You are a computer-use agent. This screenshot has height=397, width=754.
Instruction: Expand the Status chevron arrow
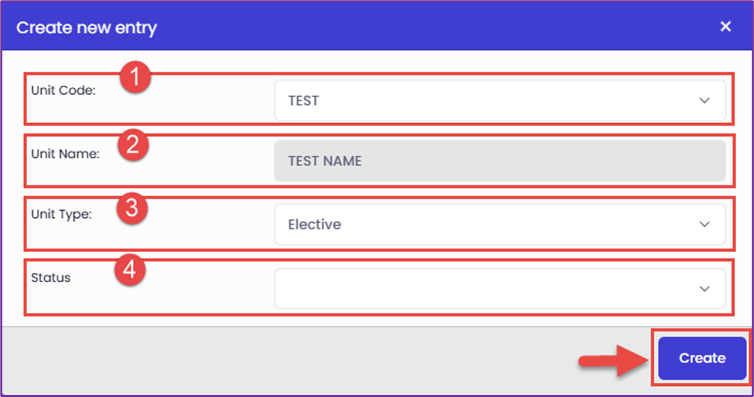[704, 289]
